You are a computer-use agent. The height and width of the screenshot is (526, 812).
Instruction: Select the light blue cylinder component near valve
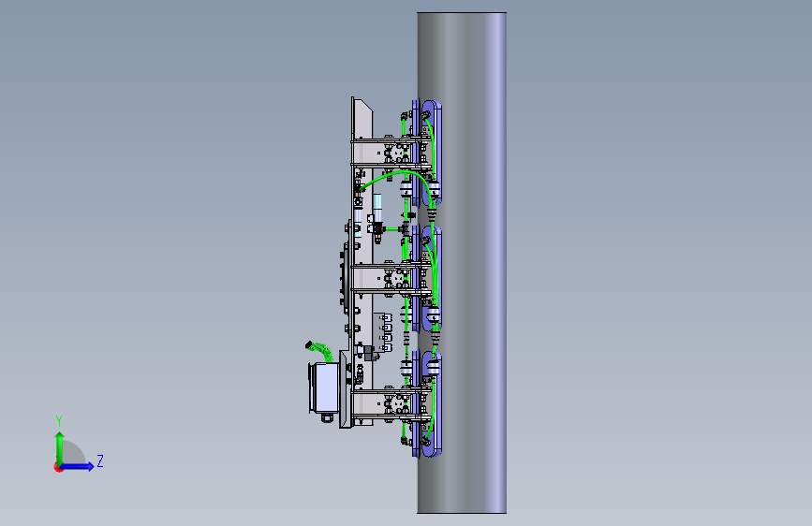(x=377, y=201)
